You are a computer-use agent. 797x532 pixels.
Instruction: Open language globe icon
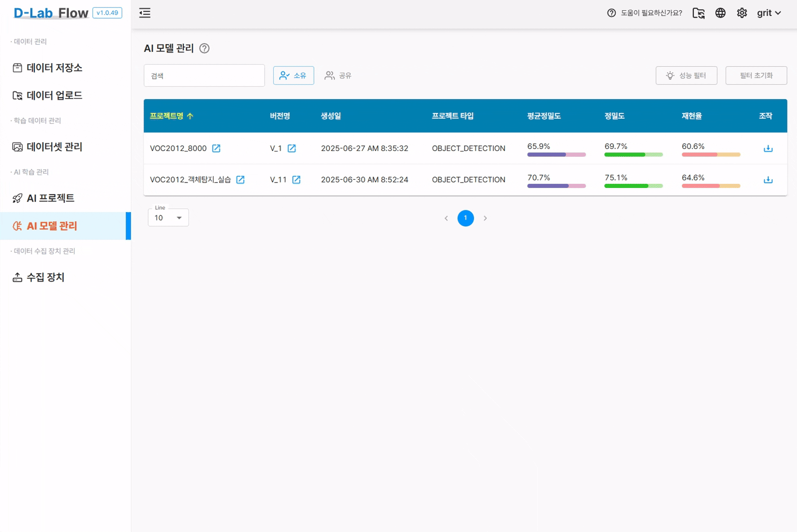tap(720, 13)
